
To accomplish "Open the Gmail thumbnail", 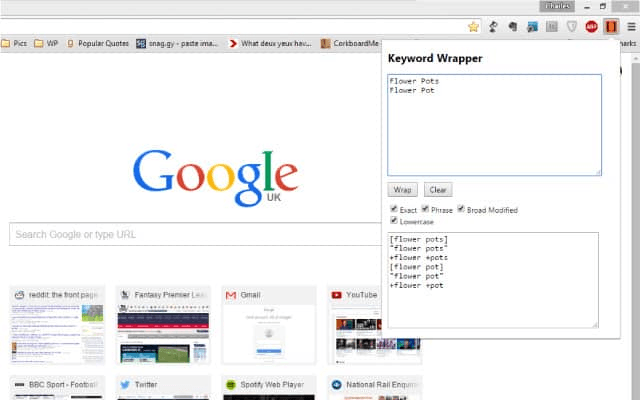I will pyautogui.click(x=269, y=325).
